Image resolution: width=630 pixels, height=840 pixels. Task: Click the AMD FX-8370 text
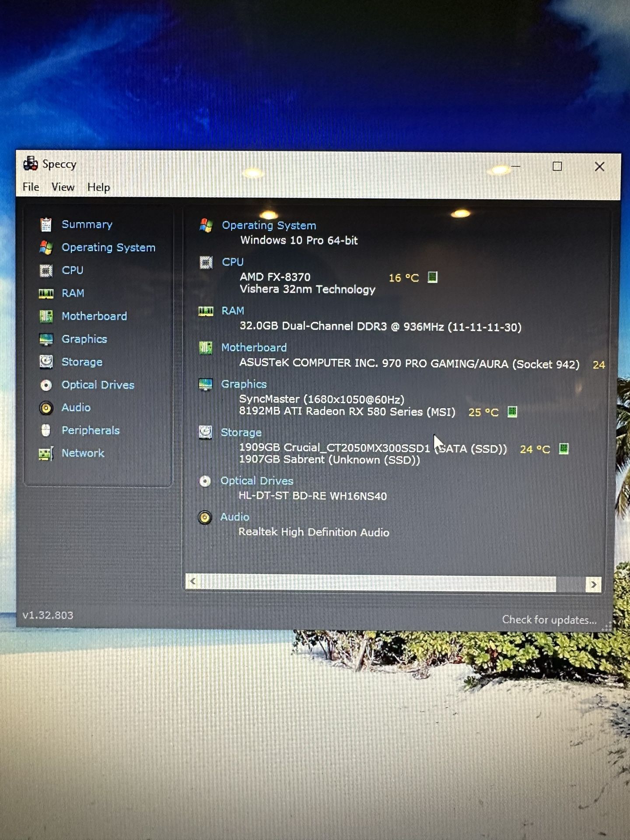pos(275,277)
